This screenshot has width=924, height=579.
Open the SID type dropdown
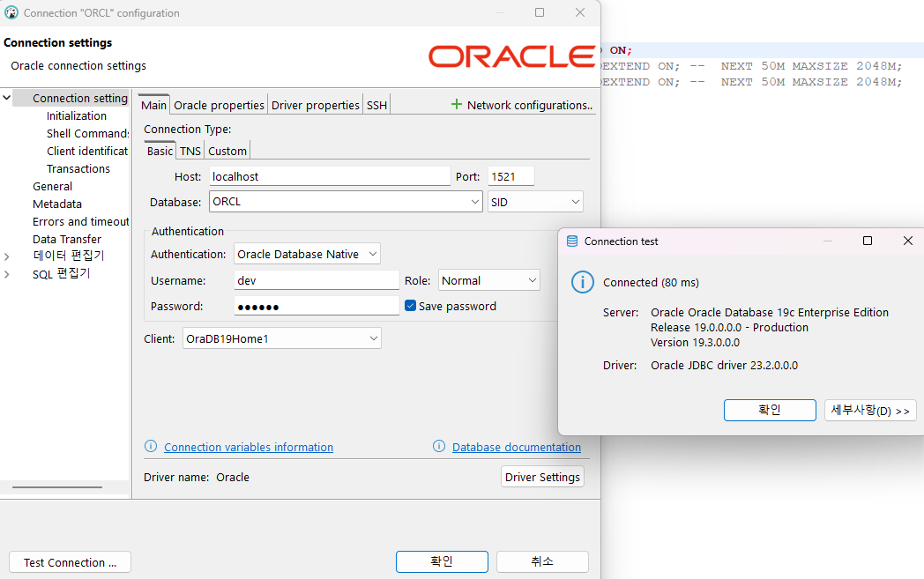coord(575,202)
